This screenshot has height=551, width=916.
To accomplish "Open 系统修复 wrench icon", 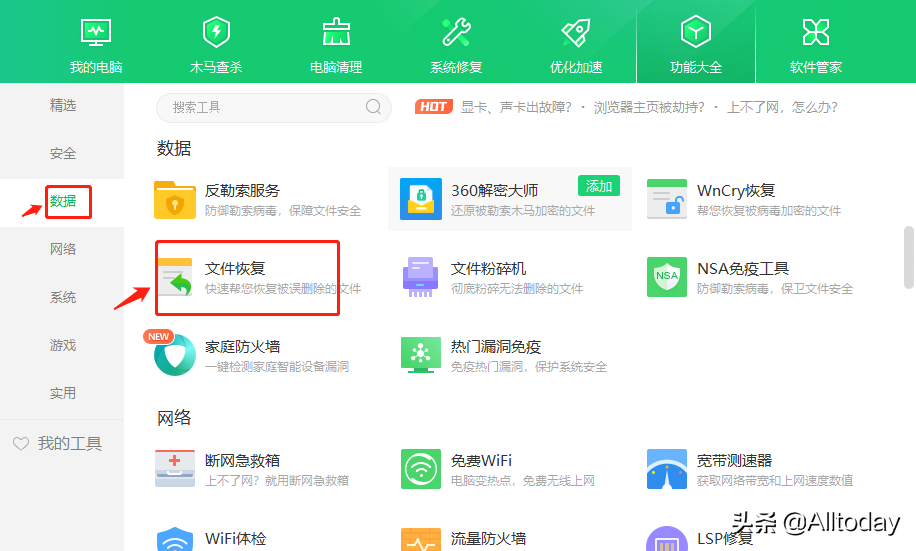I will coord(456,32).
